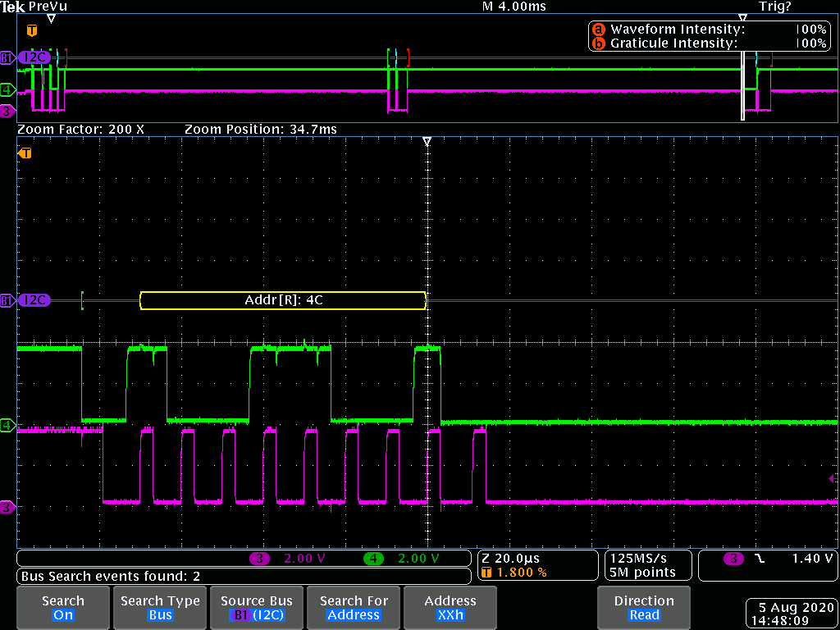Click the Graticule Intensity 100% value

(x=811, y=43)
